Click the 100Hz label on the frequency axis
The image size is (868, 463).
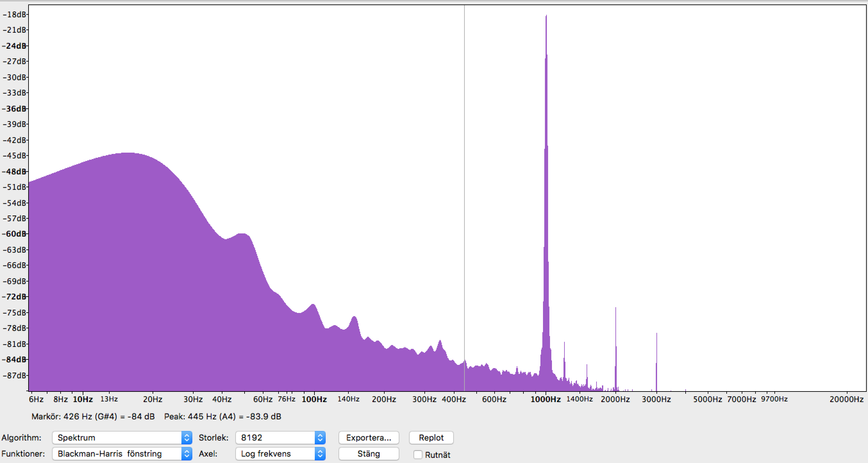pyautogui.click(x=314, y=399)
